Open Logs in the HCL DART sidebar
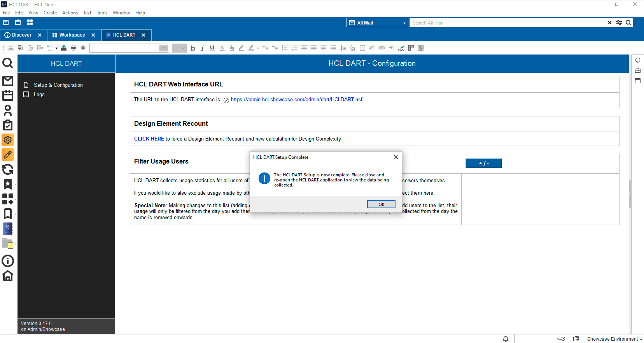The width and height of the screenshot is (644, 343). tap(39, 94)
